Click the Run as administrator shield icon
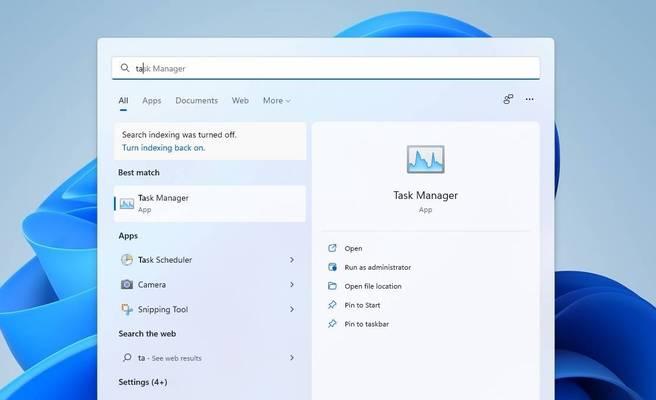 (332, 267)
